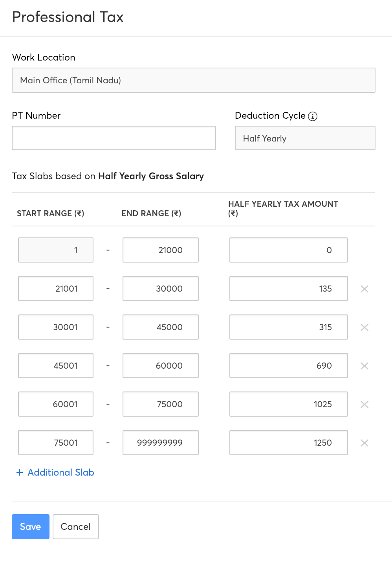
Task: Edit the tax amount field showing 1250
Action: [x=288, y=443]
